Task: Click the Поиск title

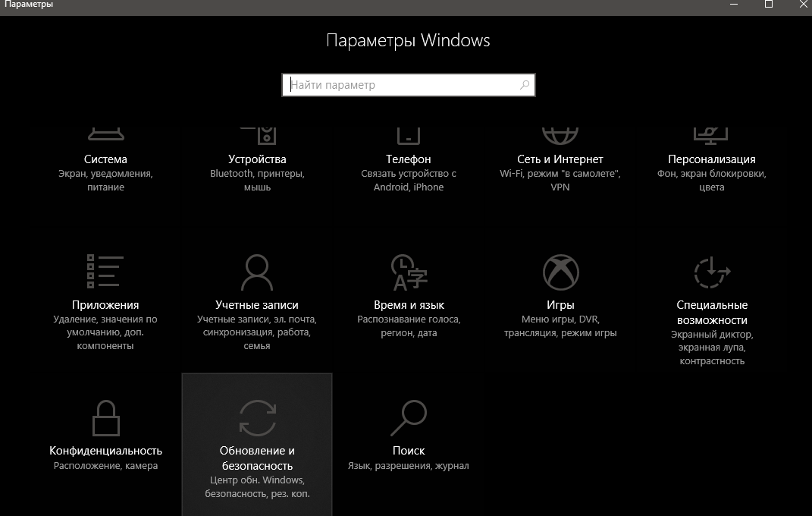Action: pos(409,451)
